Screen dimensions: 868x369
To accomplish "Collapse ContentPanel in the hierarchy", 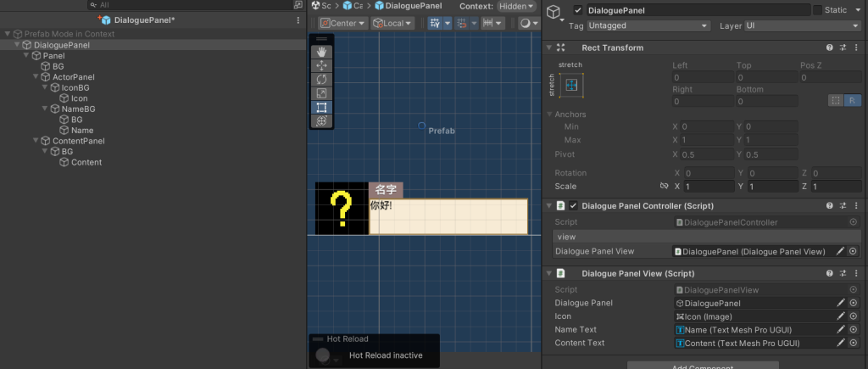I will (36, 141).
